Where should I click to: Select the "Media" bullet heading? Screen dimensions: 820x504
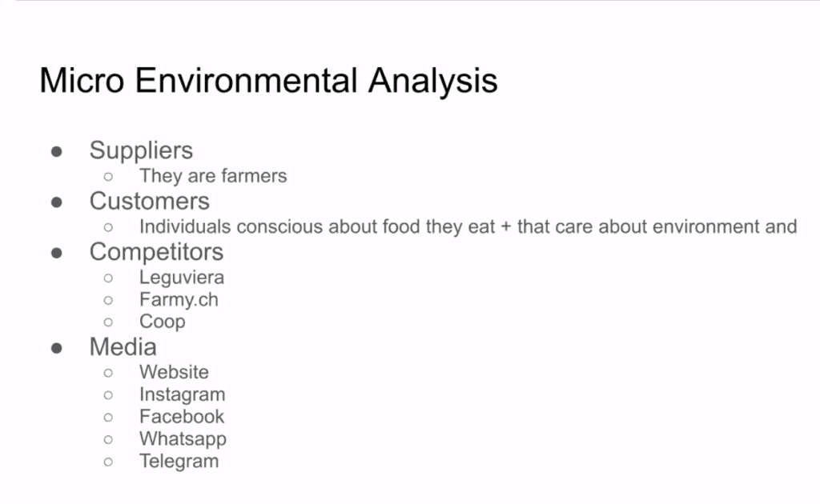pos(123,347)
